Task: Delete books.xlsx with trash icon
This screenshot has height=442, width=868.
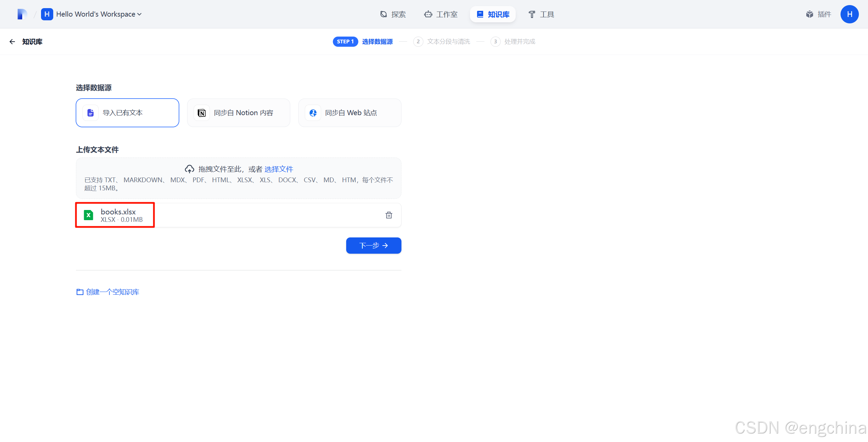Action: (x=389, y=215)
